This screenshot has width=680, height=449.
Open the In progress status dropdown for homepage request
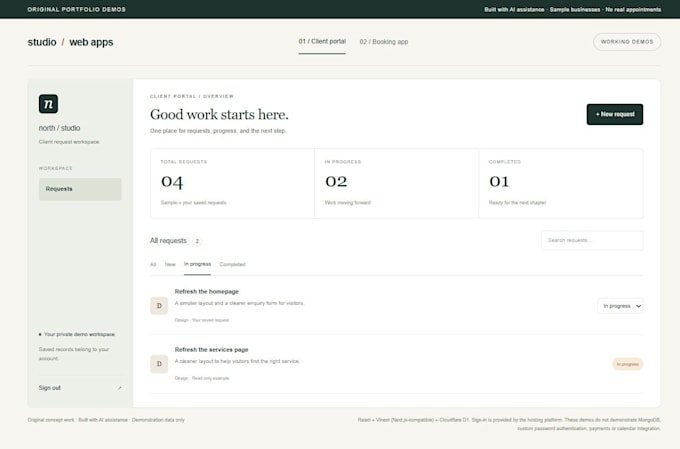[620, 306]
